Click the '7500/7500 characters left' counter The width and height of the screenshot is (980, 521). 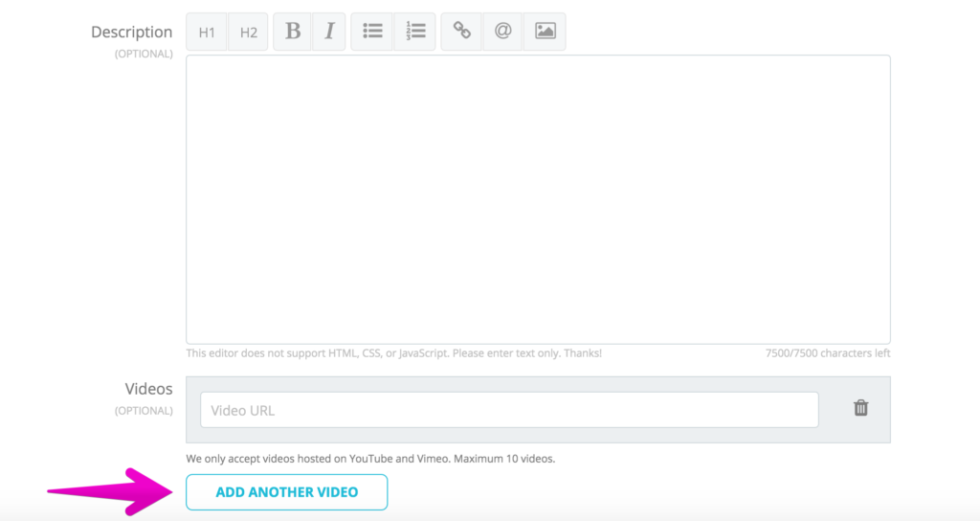828,353
